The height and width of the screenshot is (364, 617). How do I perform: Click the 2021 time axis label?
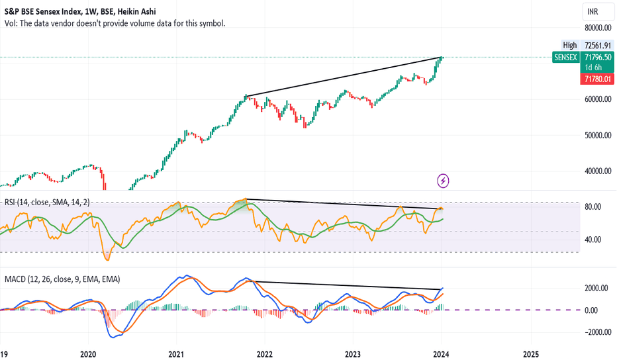pos(176,354)
